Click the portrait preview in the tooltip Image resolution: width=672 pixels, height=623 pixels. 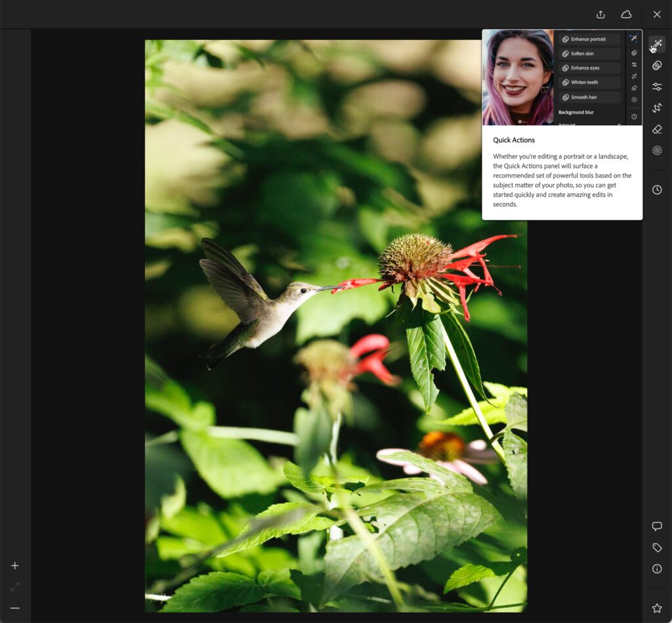[518, 77]
